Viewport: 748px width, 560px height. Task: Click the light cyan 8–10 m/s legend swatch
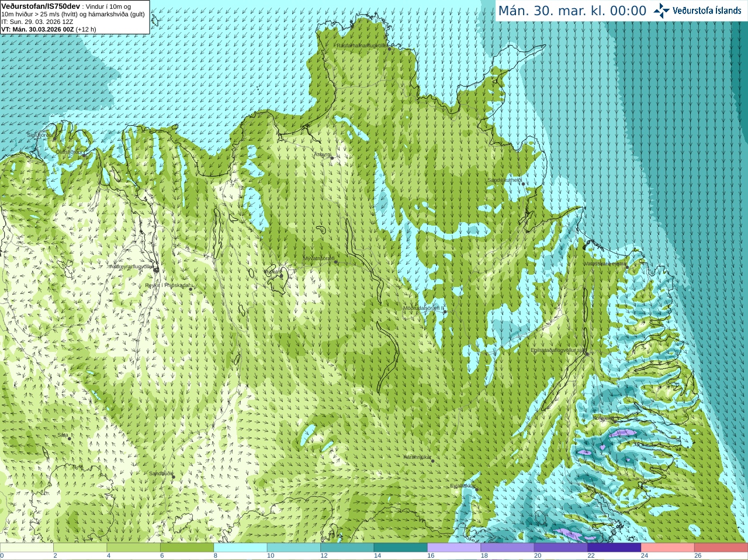(x=240, y=548)
